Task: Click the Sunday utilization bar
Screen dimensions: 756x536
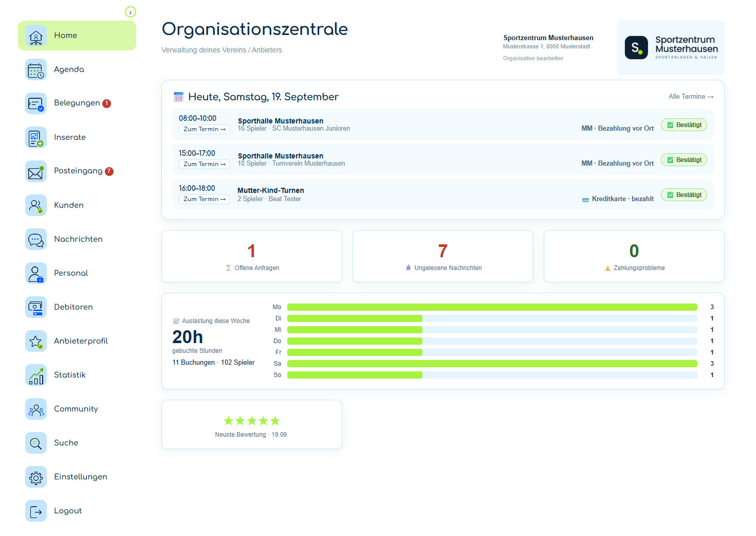Action: 492,375
